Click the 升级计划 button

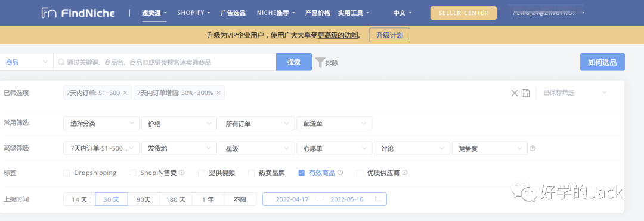click(x=389, y=35)
